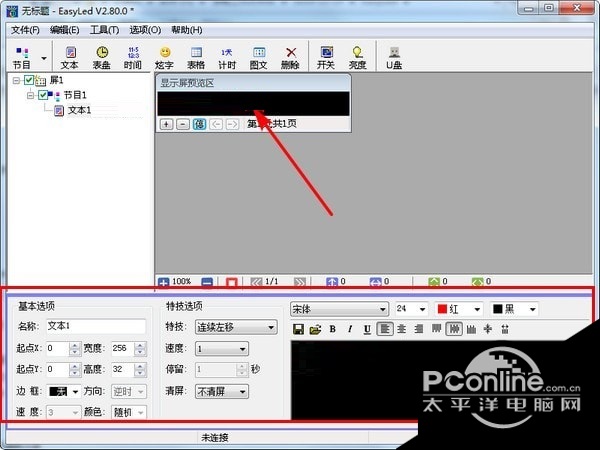Align text left
600x450 pixels.
pos(385,329)
